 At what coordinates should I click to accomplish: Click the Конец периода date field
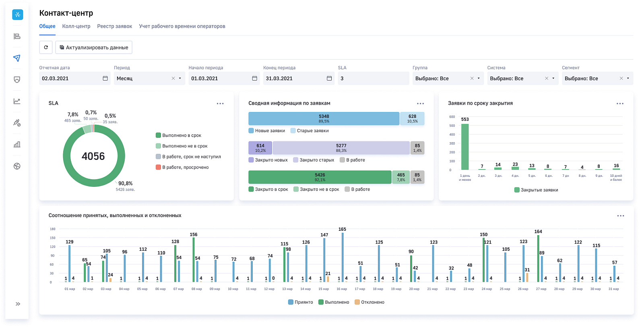(299, 79)
